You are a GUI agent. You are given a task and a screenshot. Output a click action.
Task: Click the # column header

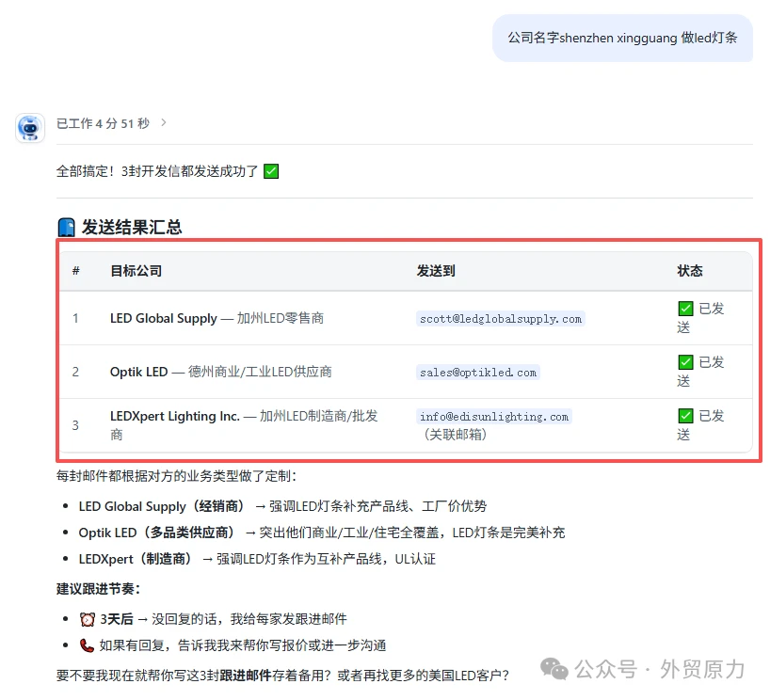(75, 271)
